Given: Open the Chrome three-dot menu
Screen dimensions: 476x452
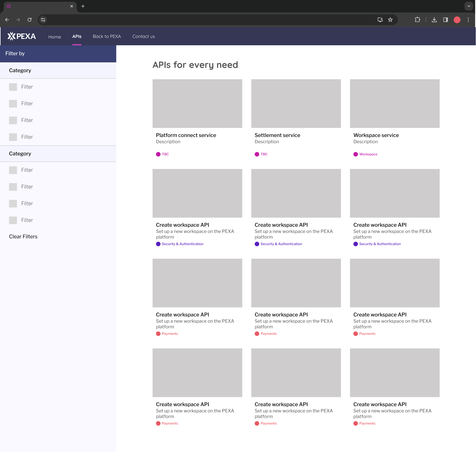Looking at the screenshot, I should (x=468, y=20).
